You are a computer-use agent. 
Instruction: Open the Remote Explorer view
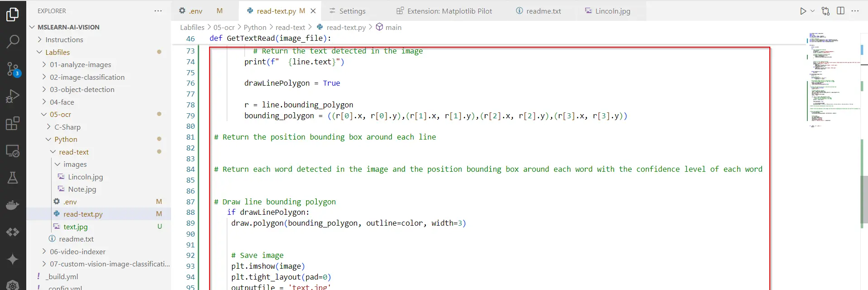pos(13,151)
